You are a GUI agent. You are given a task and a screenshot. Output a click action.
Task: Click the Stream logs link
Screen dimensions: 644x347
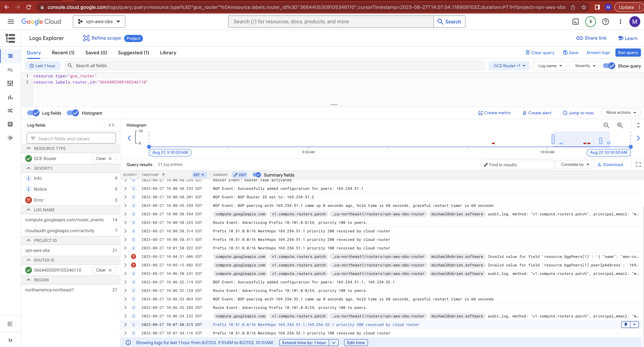(598, 53)
